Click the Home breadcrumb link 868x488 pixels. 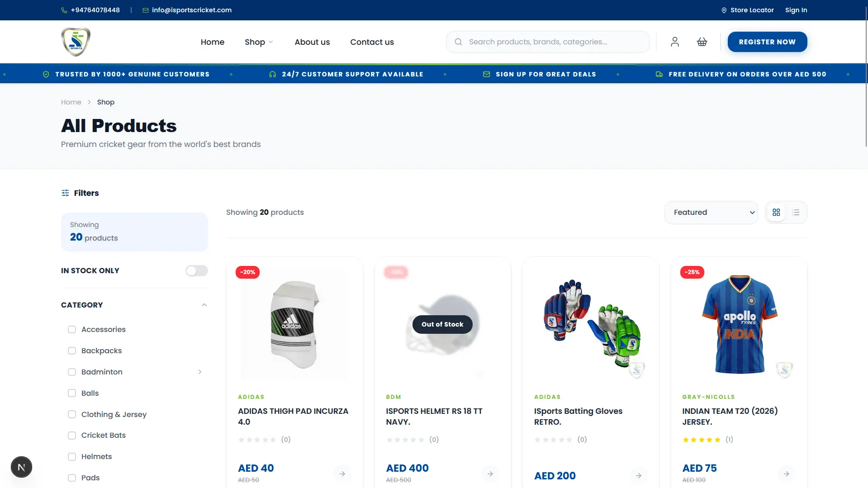coord(71,102)
